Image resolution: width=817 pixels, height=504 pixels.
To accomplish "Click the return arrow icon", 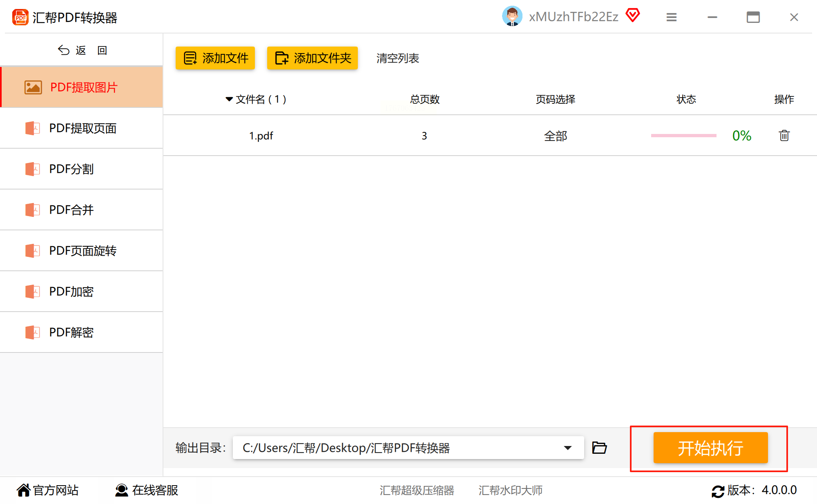I will 63,50.
